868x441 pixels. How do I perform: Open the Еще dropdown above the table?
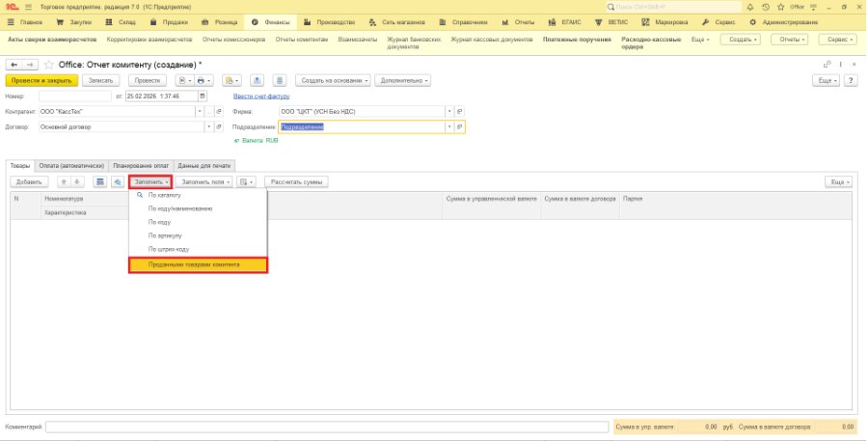(x=838, y=181)
